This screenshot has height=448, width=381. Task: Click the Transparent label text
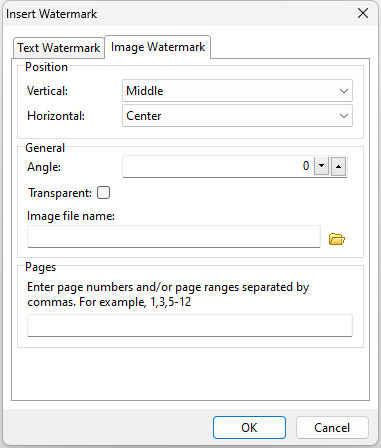click(x=60, y=193)
